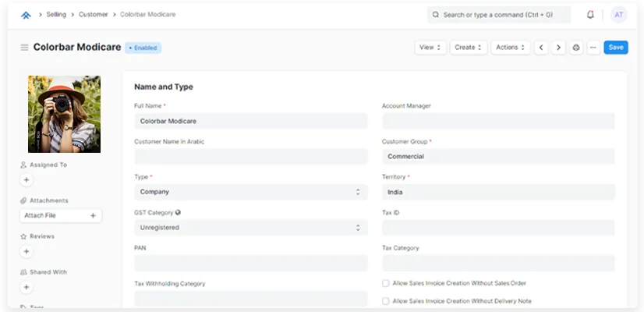Open the Type dropdown showing Company
The image size is (644, 312).
250,192
